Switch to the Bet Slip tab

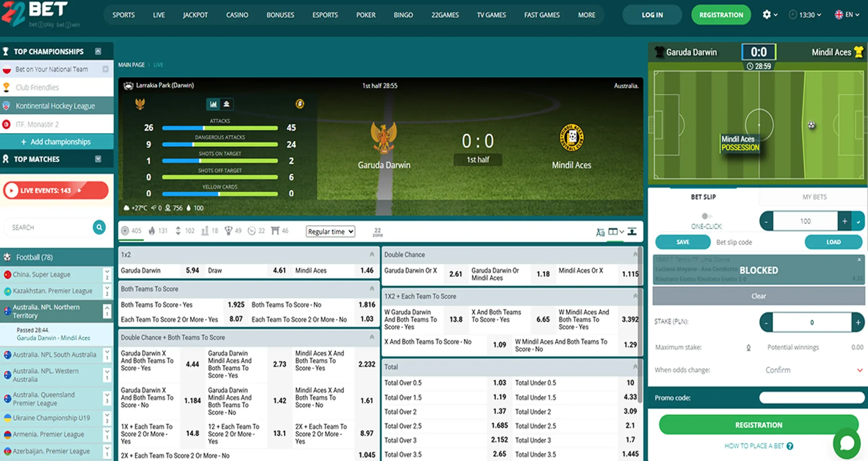click(703, 197)
